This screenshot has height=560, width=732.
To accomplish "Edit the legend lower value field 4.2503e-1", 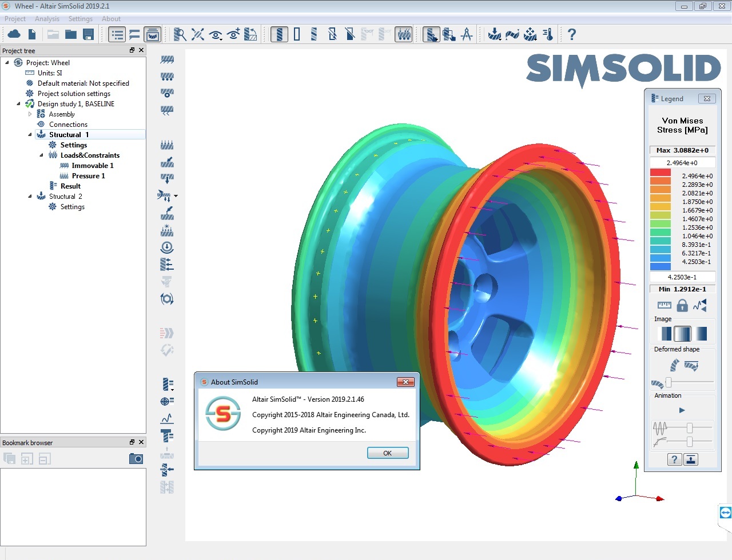I will (682, 277).
